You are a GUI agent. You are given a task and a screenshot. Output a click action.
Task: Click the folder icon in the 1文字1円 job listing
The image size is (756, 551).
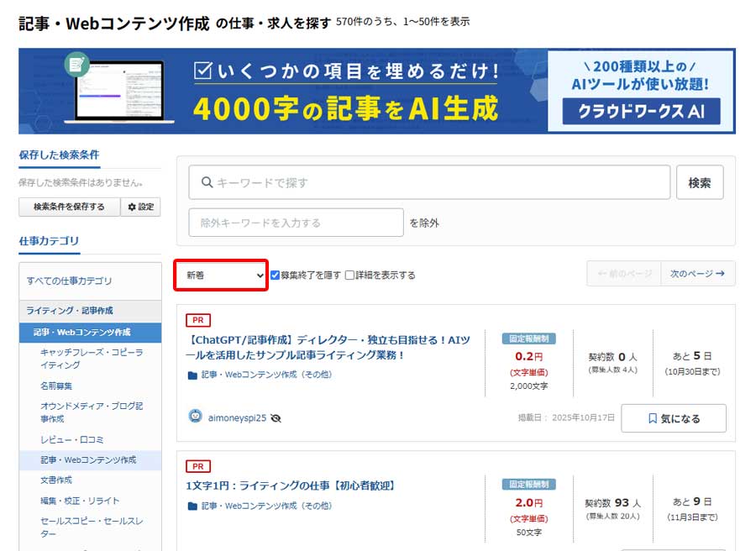(192, 506)
